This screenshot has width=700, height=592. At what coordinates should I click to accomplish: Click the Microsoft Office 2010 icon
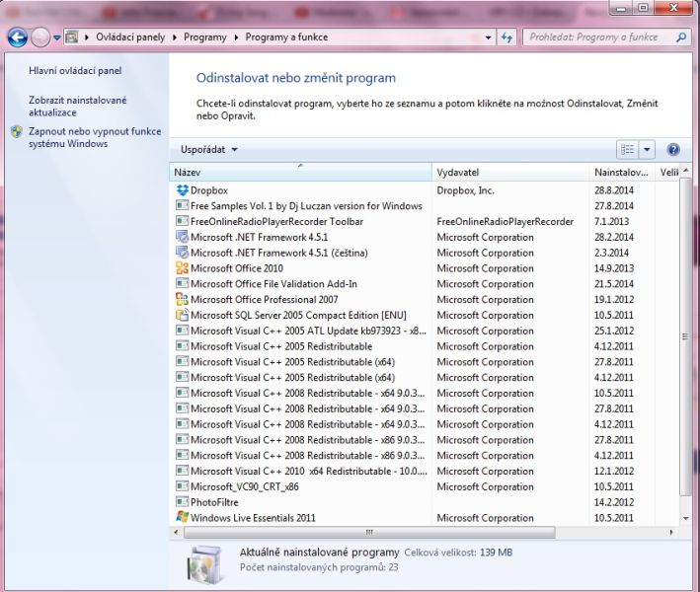(x=182, y=268)
